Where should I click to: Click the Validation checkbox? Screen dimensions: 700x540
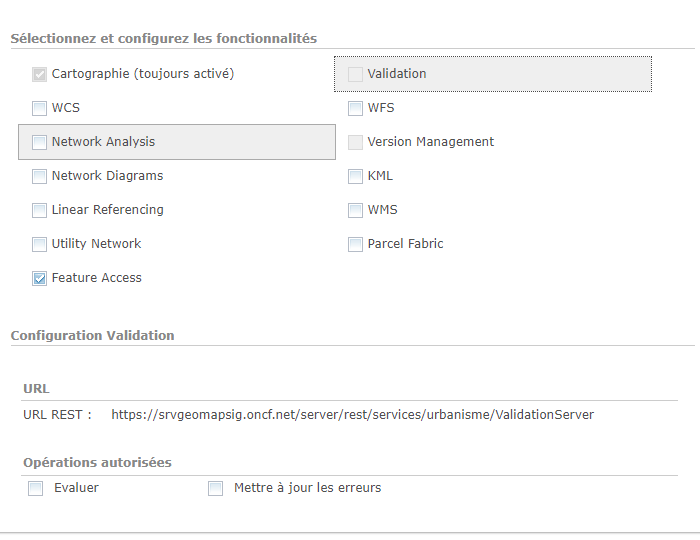(355, 74)
